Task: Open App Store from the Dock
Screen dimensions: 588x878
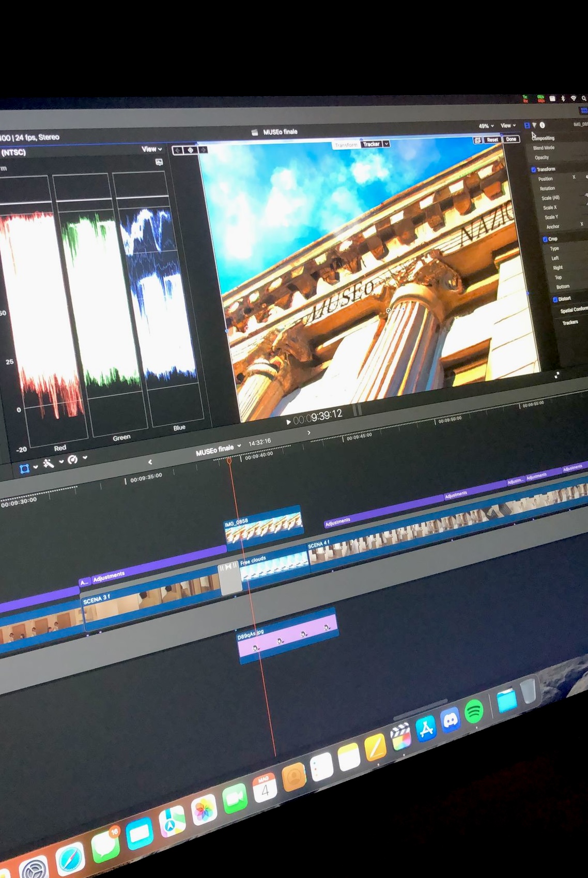Action: pyautogui.click(x=426, y=729)
